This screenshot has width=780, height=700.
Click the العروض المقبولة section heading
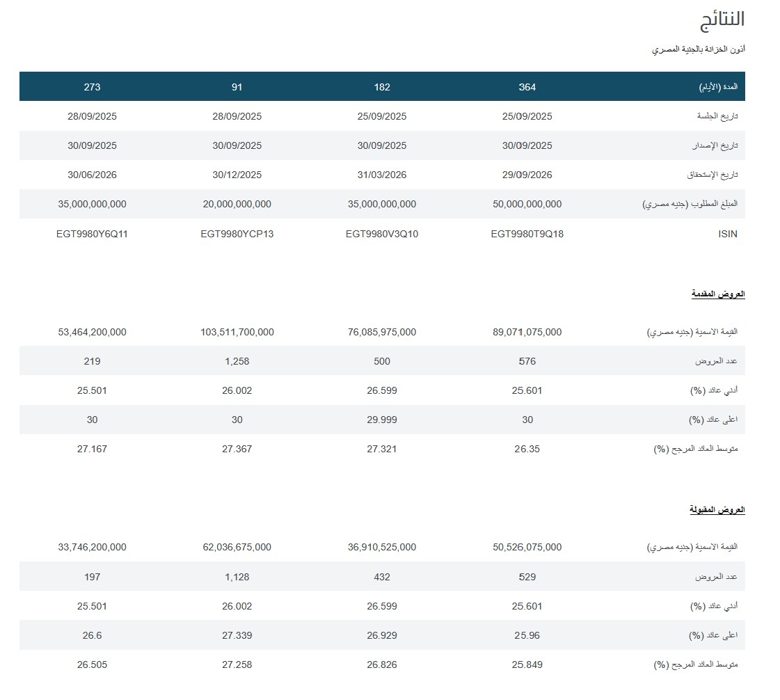(717, 510)
